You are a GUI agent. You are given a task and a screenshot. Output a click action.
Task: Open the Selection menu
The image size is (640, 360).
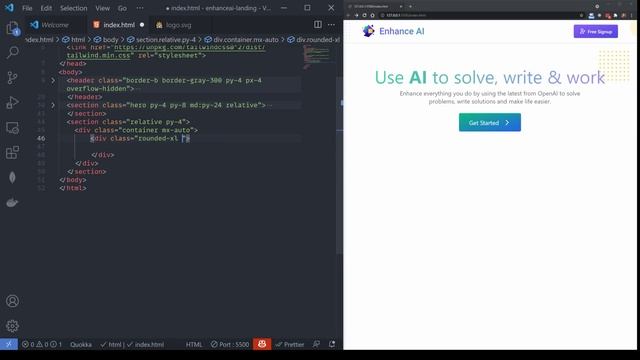click(x=73, y=8)
